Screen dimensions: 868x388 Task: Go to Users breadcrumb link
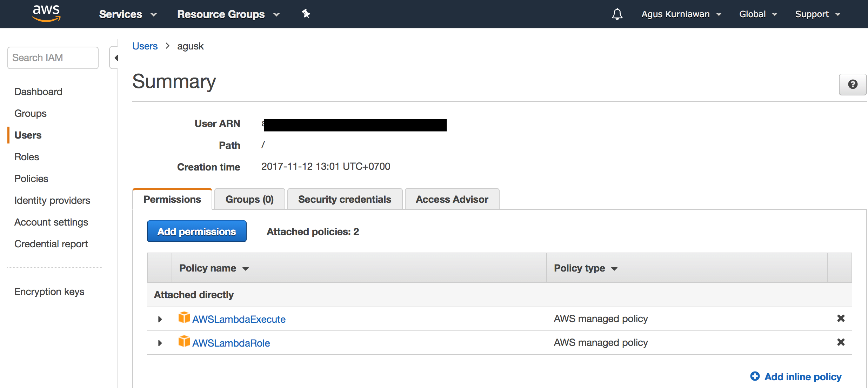tap(145, 46)
